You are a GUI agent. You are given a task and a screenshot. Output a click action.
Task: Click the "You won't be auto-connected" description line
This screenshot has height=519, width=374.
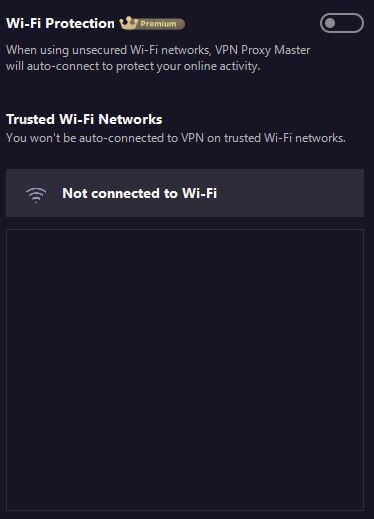point(176,138)
